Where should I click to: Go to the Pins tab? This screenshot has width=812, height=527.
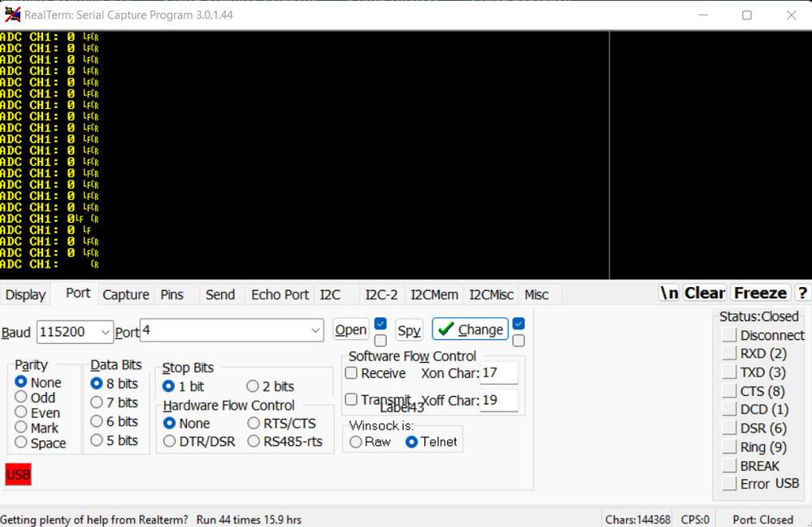pos(172,295)
